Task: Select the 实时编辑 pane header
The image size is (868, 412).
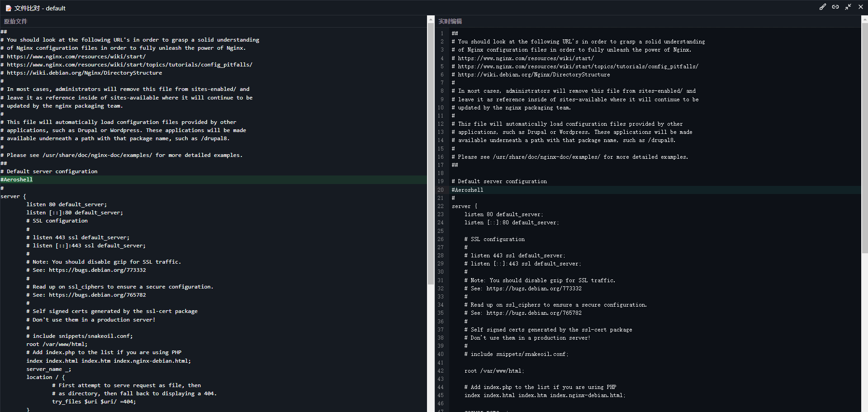Action: pos(450,21)
